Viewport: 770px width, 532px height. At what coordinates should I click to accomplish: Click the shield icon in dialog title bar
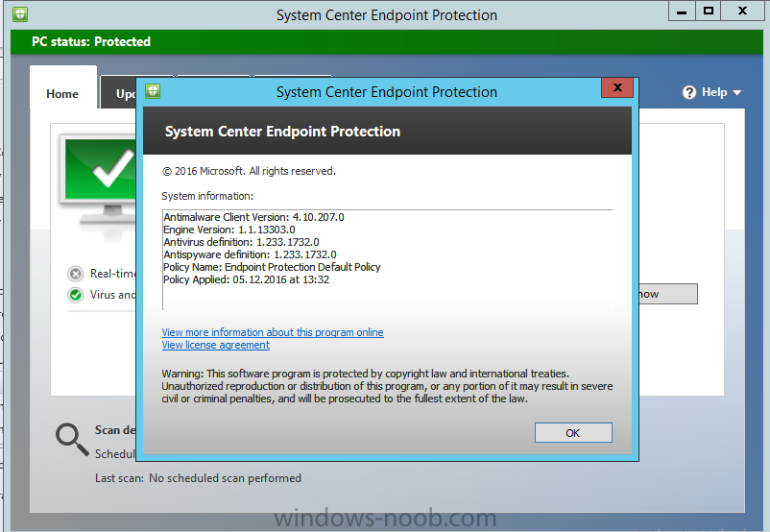coord(153,91)
